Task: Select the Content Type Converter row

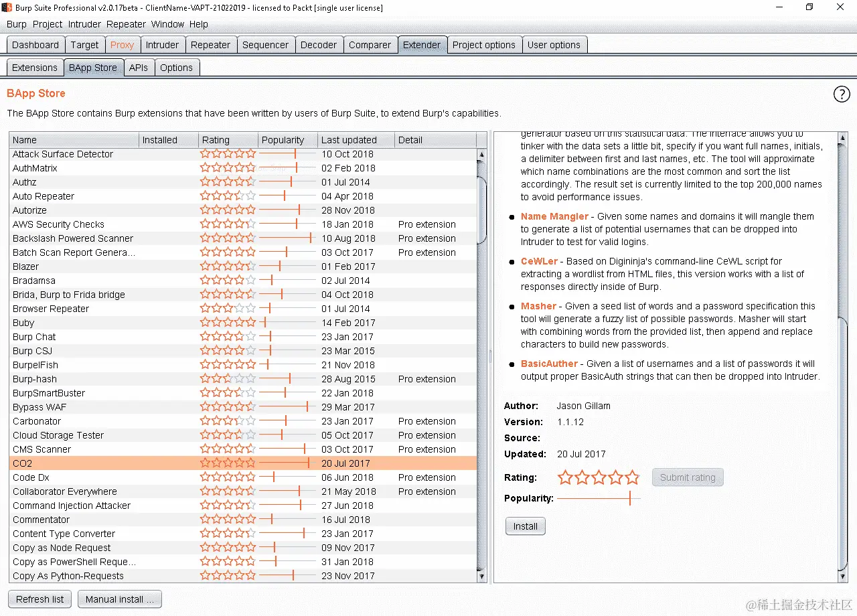Action: point(243,534)
